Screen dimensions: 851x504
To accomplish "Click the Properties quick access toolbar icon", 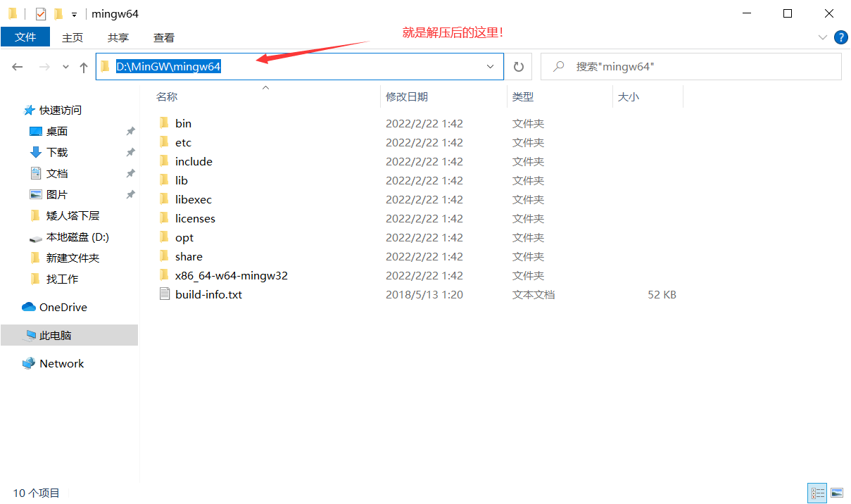I will click(41, 13).
